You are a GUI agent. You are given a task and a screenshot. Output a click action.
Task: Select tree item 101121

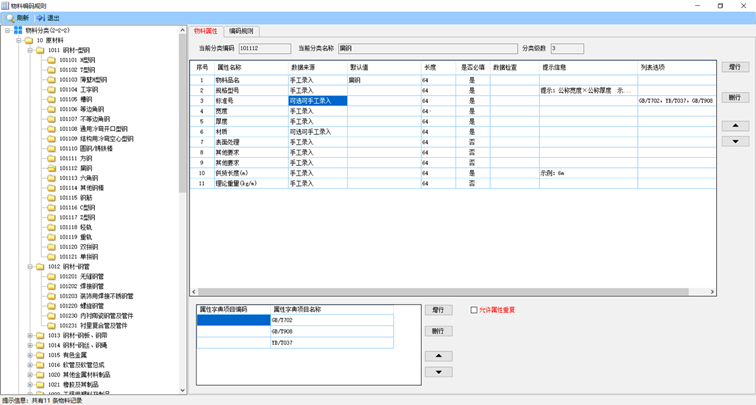(x=79, y=257)
